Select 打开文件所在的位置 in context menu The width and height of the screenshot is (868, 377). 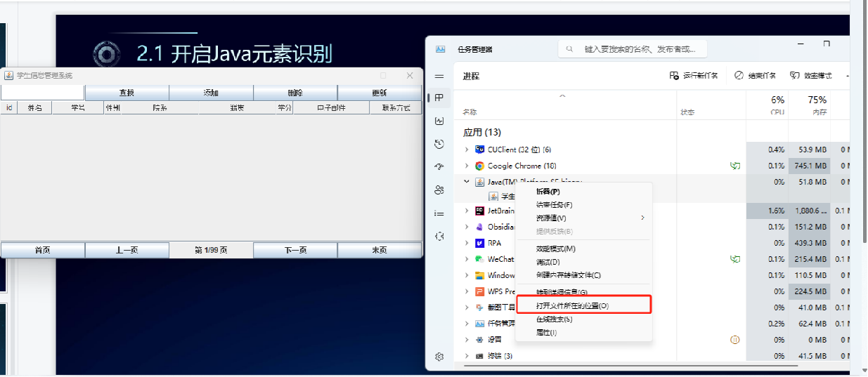pos(572,305)
